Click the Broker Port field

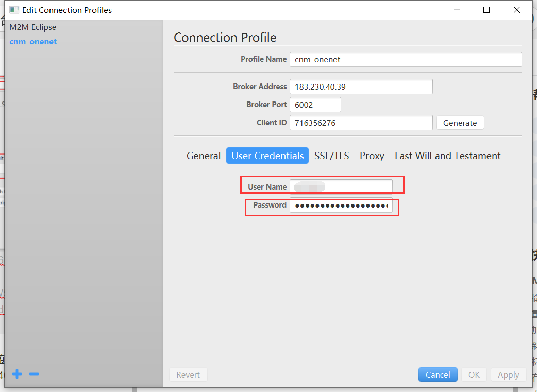(x=315, y=105)
